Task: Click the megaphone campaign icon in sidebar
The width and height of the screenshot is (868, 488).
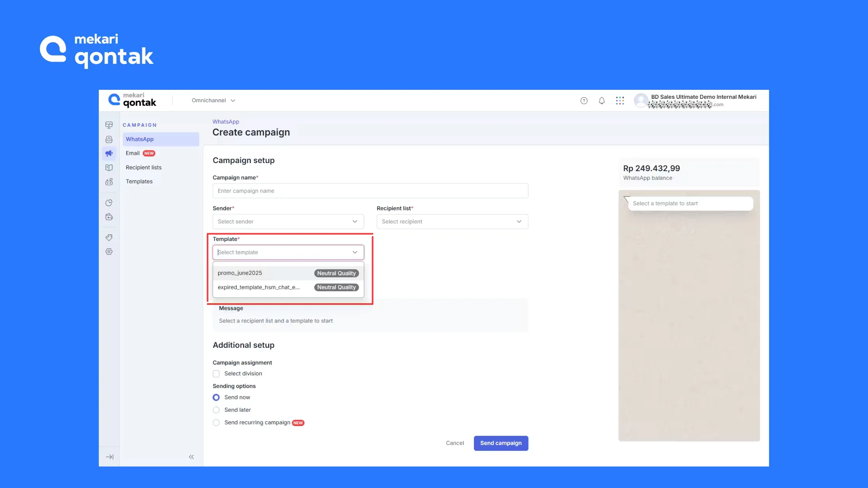Action: [109, 153]
